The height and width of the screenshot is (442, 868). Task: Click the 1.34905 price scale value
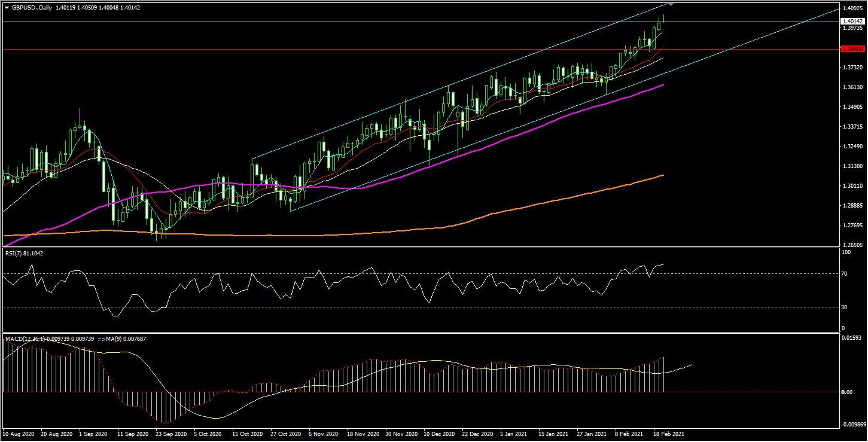tap(852, 107)
